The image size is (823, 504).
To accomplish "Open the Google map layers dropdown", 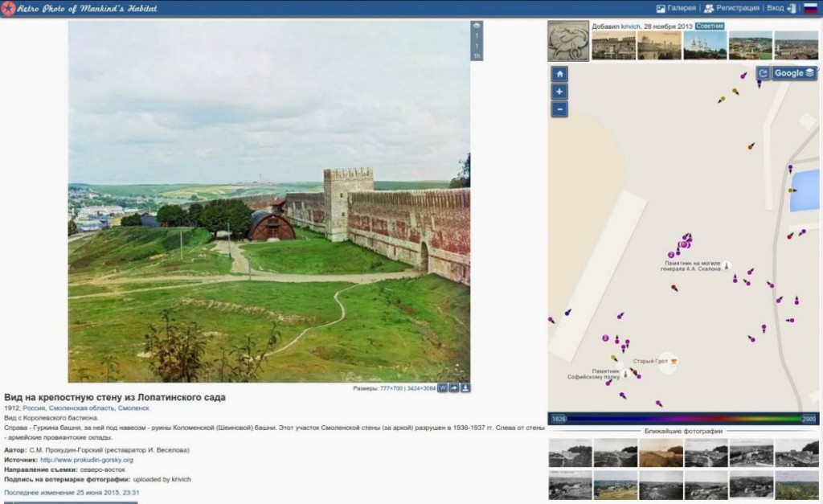I will (795, 73).
